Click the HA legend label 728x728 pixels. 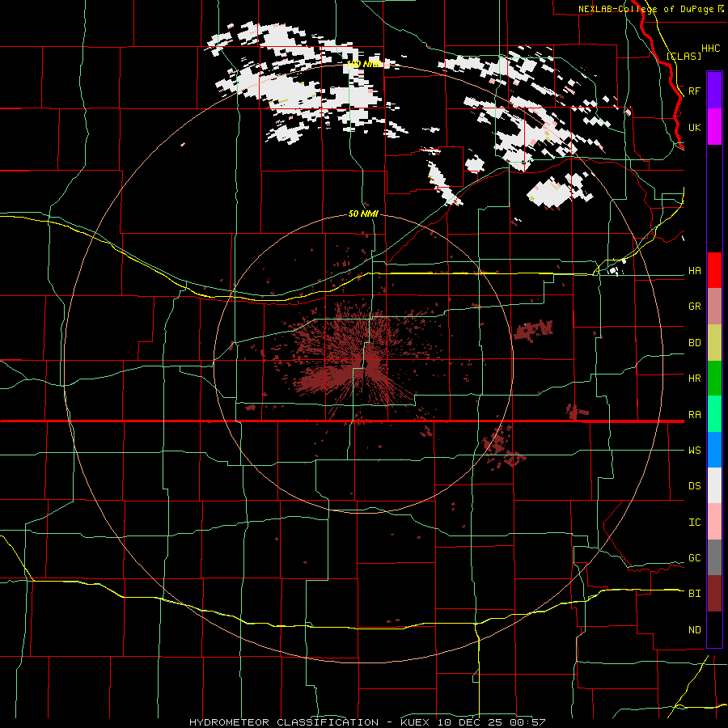pyautogui.click(x=695, y=270)
